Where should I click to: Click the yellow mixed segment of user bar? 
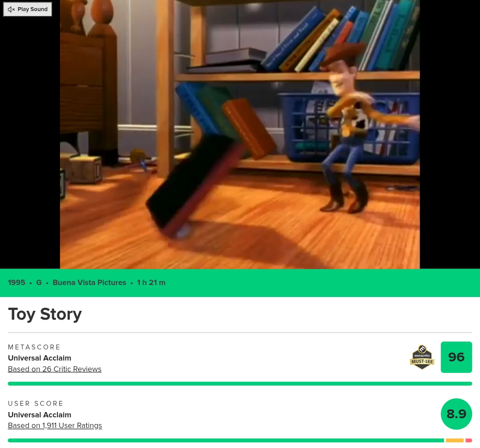455,440
